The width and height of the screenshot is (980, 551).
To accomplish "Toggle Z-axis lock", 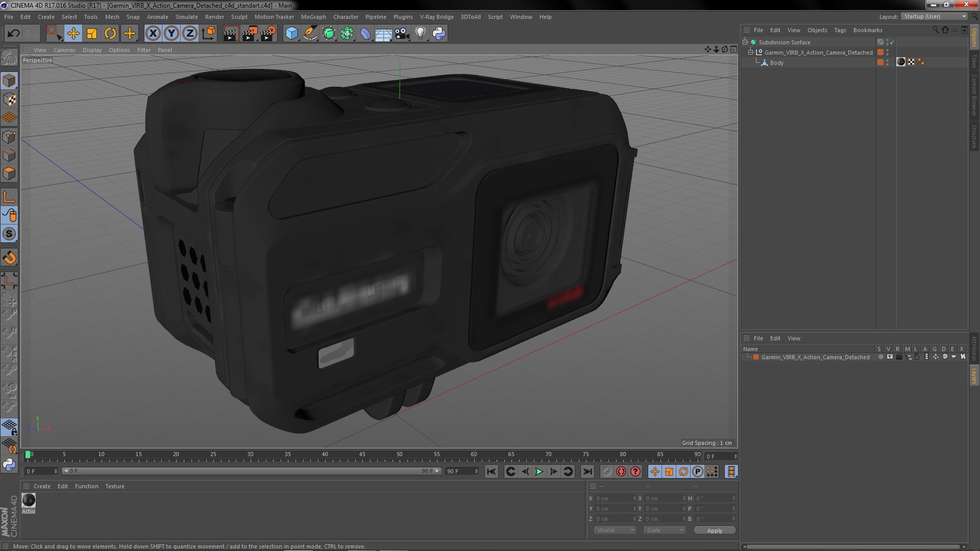I will [190, 34].
